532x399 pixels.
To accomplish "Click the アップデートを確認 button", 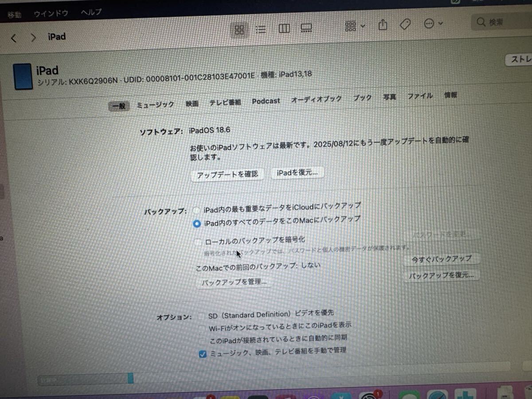I will [227, 175].
